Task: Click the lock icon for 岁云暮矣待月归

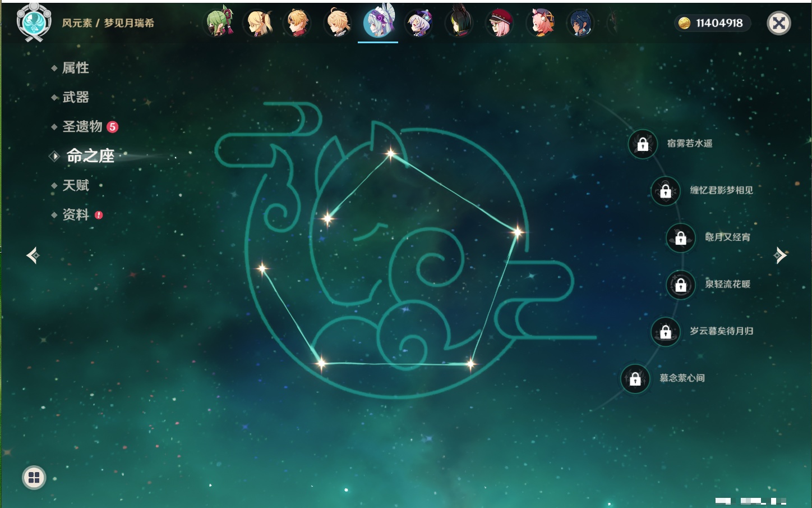Action: click(666, 332)
